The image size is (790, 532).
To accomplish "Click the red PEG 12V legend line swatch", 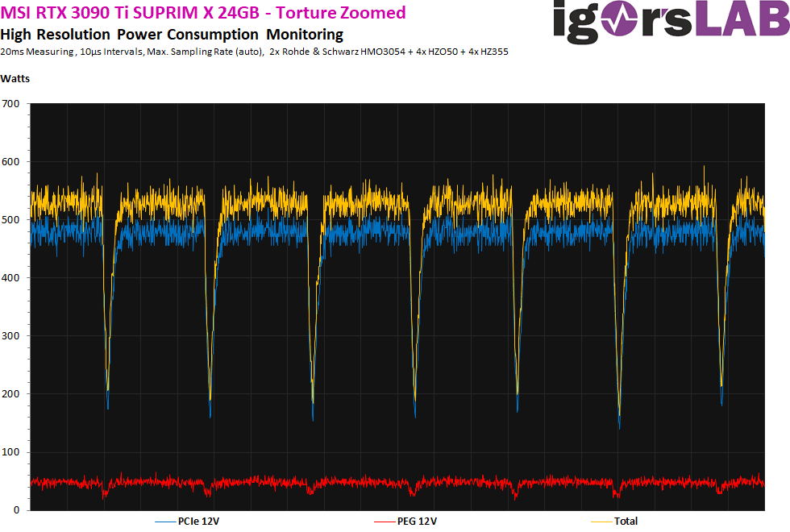I will pyautogui.click(x=385, y=522).
